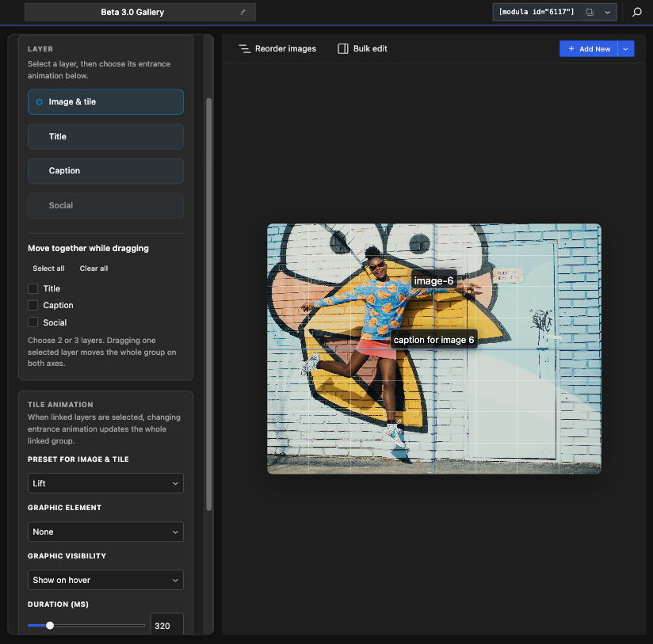The image size is (653, 644).
Task: Check the Title move-together checkbox
Action: coord(33,288)
